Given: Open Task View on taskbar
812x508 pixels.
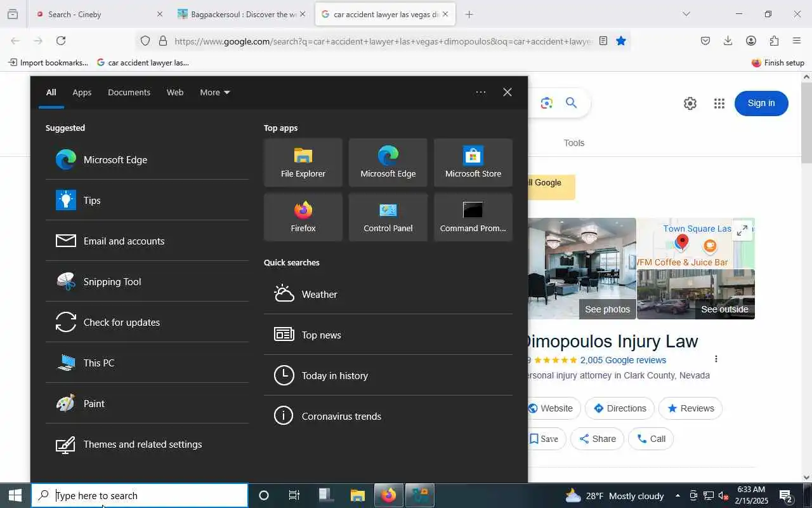Looking at the screenshot, I should 294,495.
